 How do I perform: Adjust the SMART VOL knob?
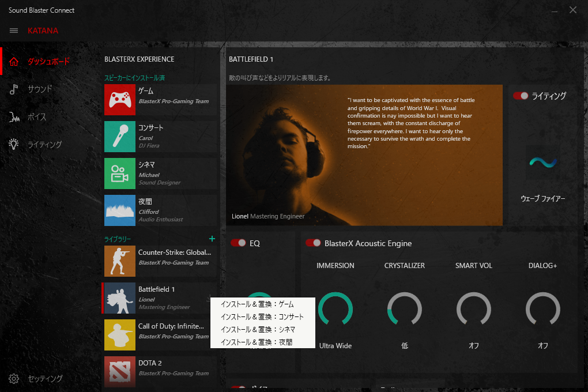coord(474,309)
